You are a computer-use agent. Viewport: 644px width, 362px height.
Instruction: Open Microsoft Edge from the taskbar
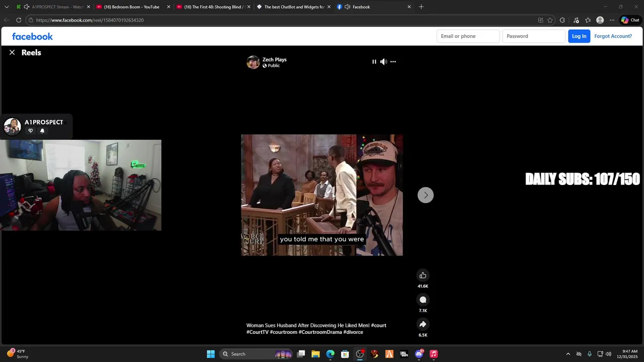[330, 354]
